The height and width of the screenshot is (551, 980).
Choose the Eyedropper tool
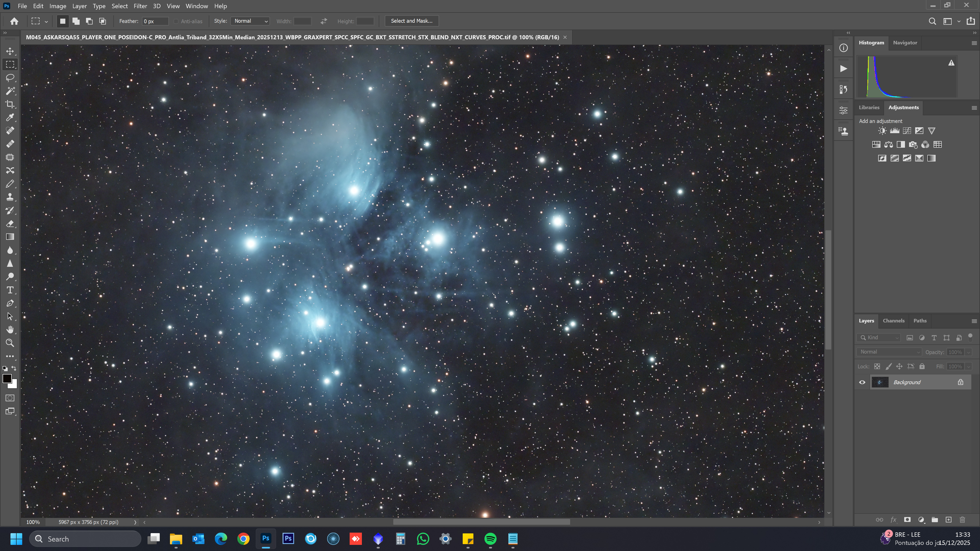pos(10,118)
